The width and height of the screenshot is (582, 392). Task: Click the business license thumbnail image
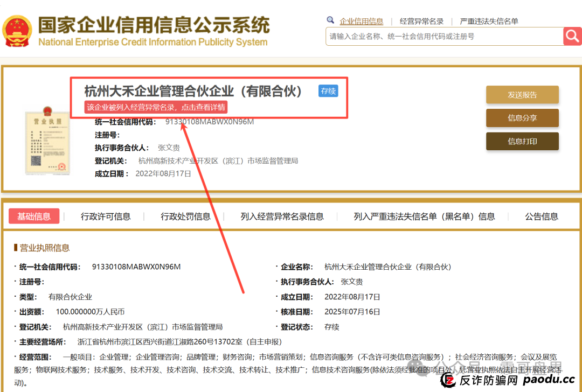coord(47,143)
